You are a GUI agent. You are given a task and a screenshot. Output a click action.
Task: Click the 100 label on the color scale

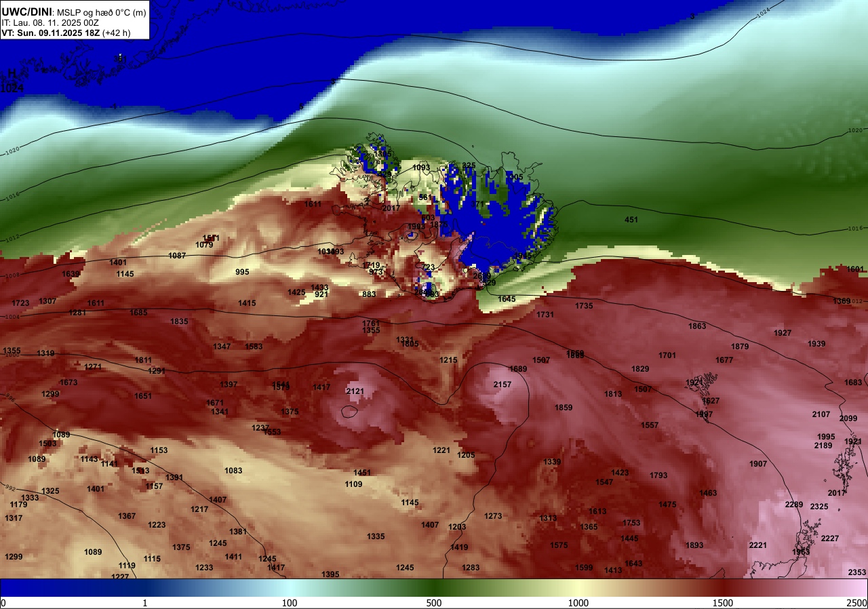point(290,603)
